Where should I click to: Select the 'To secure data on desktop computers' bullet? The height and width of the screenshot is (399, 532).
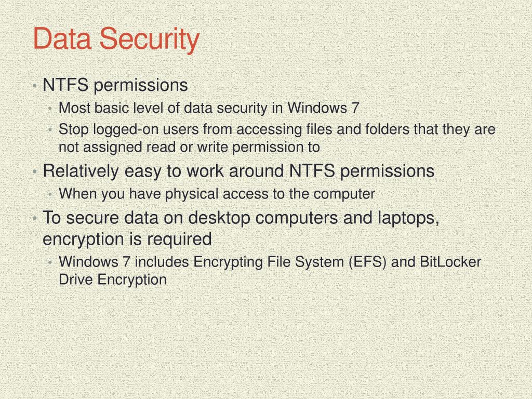click(241, 218)
